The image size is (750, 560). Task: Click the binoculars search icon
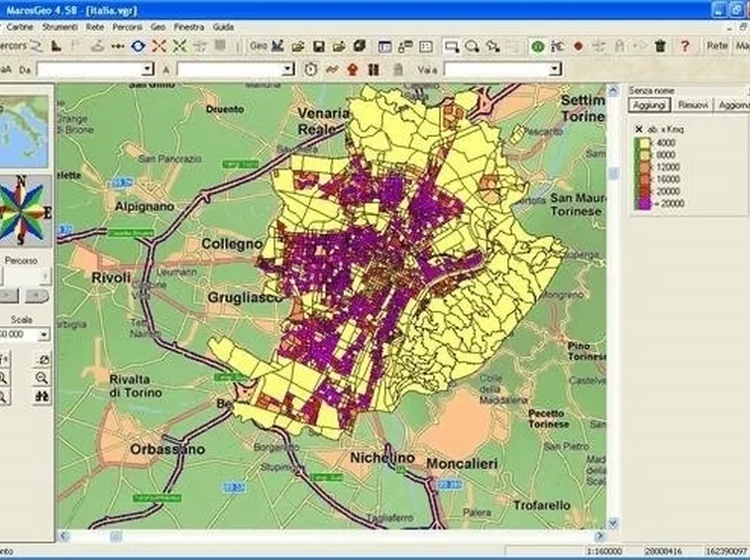click(42, 396)
